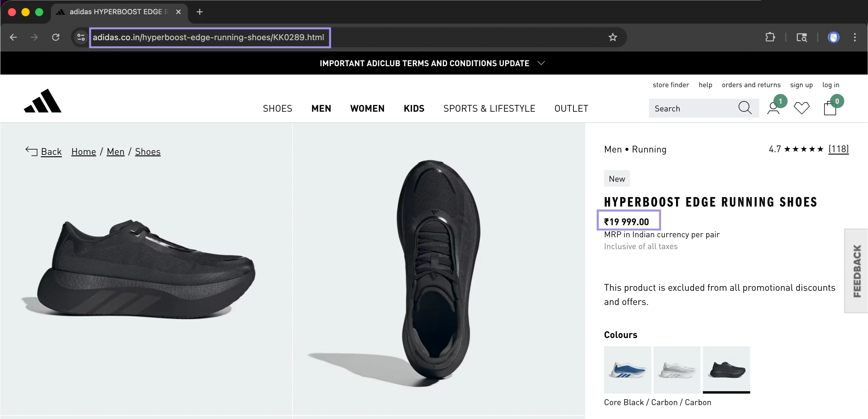Bookmark this page with star icon

613,37
